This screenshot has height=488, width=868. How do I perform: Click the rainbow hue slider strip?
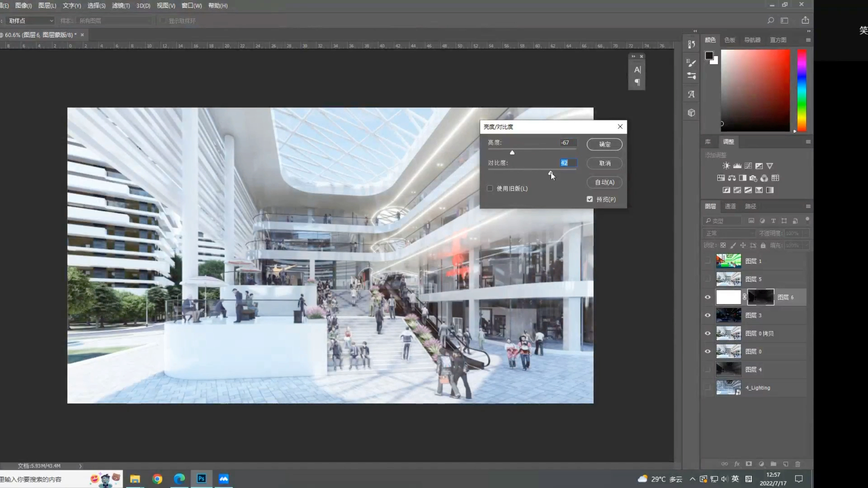(x=802, y=90)
